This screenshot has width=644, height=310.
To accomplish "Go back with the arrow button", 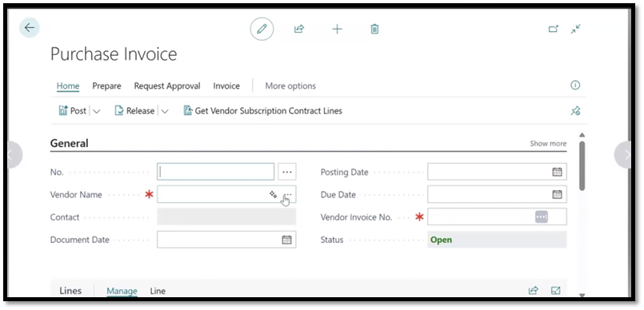I will pyautogui.click(x=29, y=28).
